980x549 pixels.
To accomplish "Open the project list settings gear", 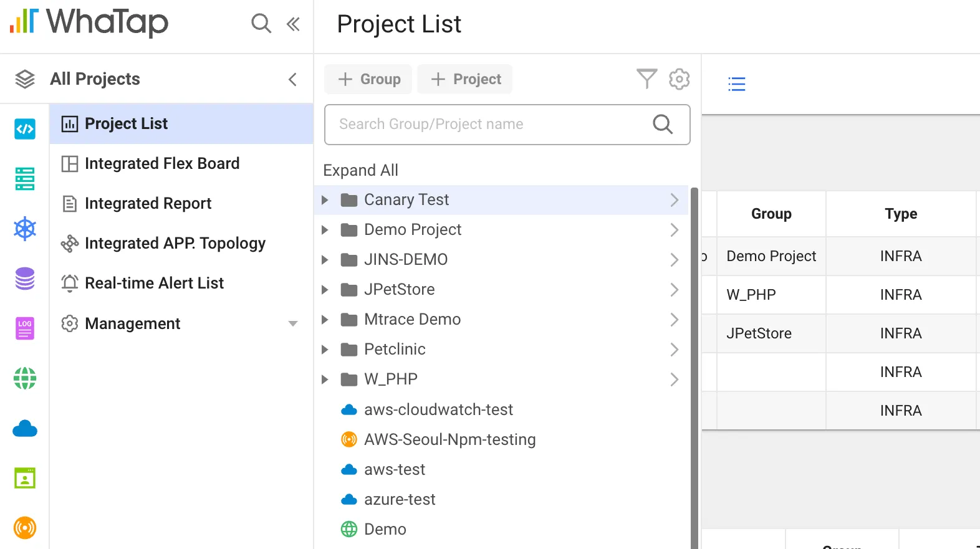I will (x=679, y=79).
